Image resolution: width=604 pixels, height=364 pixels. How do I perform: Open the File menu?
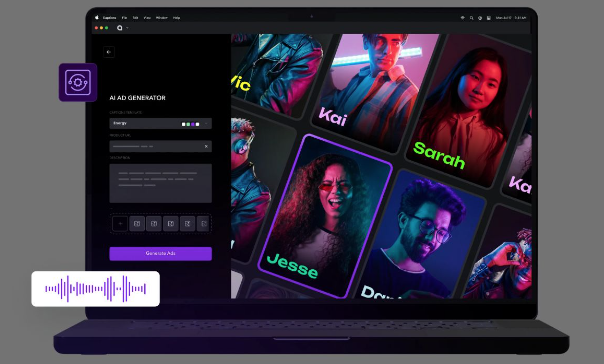click(124, 18)
